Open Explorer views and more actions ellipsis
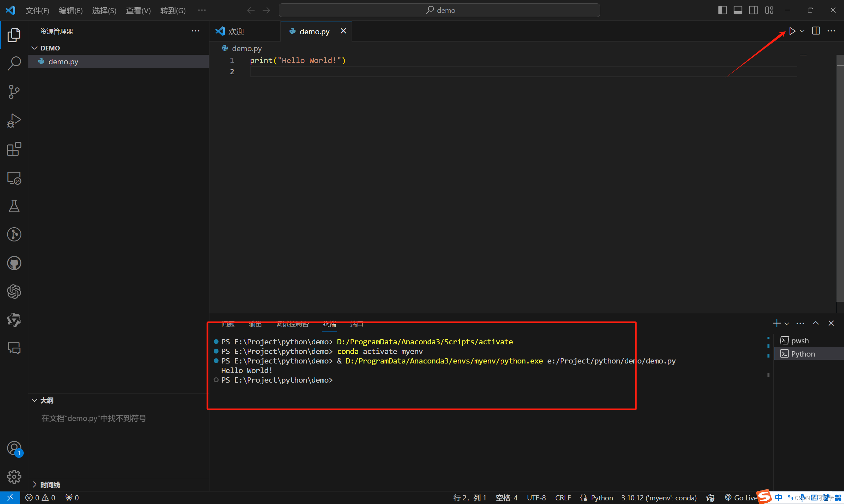Screen dimensions: 844x504 [x=196, y=31]
